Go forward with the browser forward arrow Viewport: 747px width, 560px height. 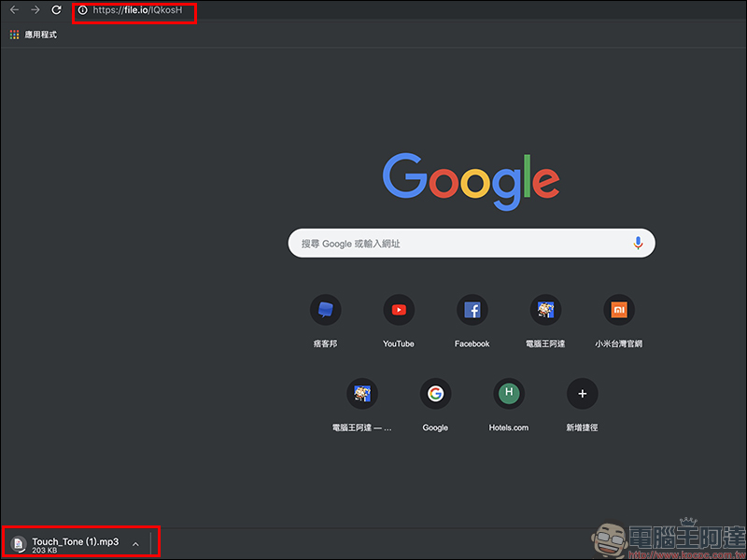point(35,10)
